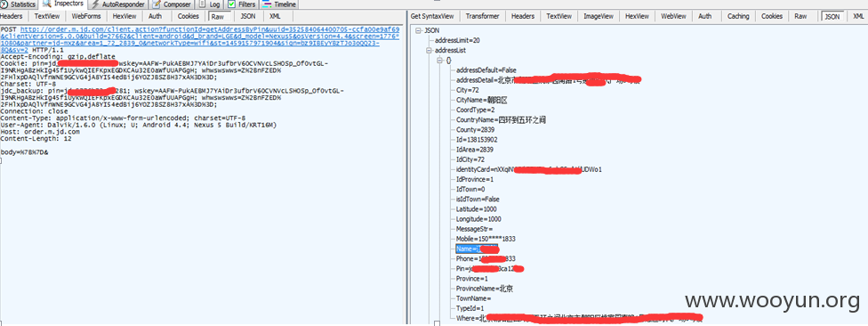The image size is (868, 326).
Task: Select the Latitude=1000 row
Action: 476,209
